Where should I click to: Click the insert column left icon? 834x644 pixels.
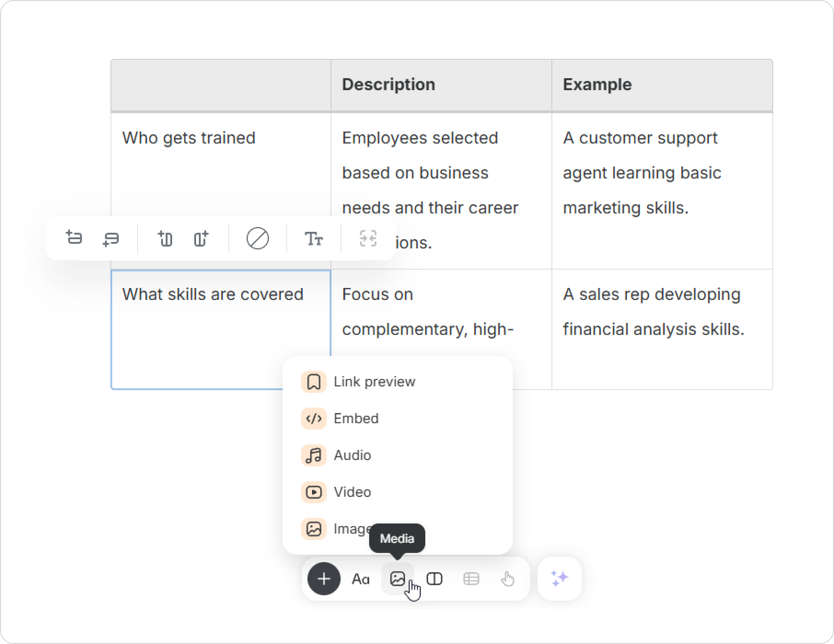click(x=165, y=239)
